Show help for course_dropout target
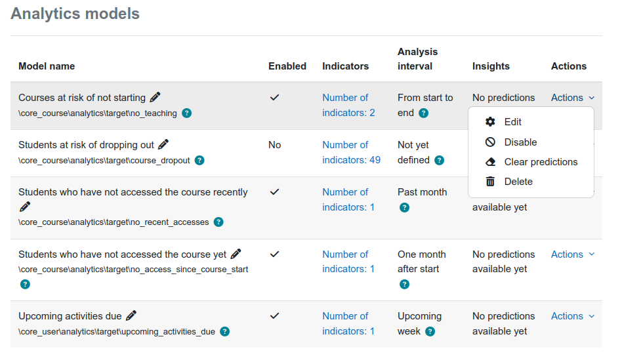The image size is (620, 364). click(x=199, y=161)
